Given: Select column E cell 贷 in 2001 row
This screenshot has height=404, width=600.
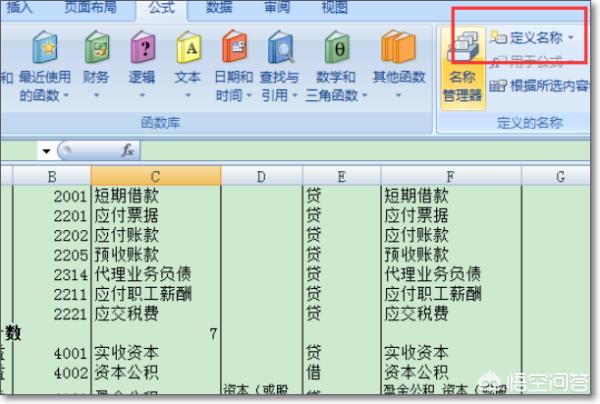Looking at the screenshot, I should [342, 196].
